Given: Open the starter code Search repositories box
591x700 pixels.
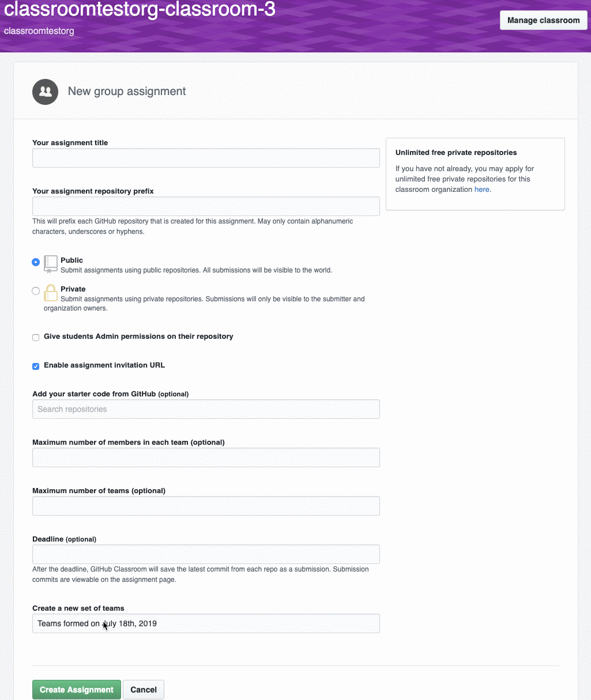Looking at the screenshot, I should (206, 409).
